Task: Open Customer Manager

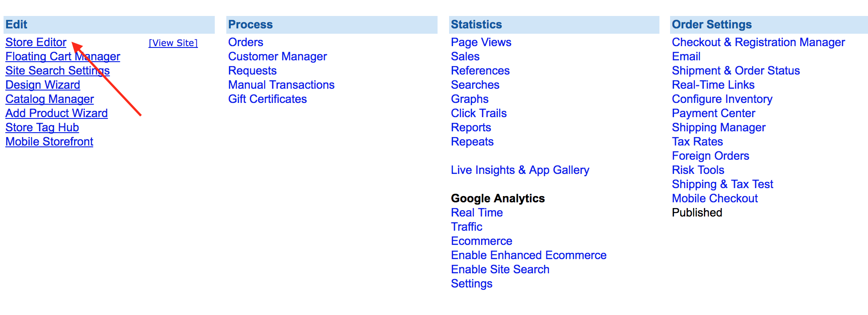Action: point(277,56)
